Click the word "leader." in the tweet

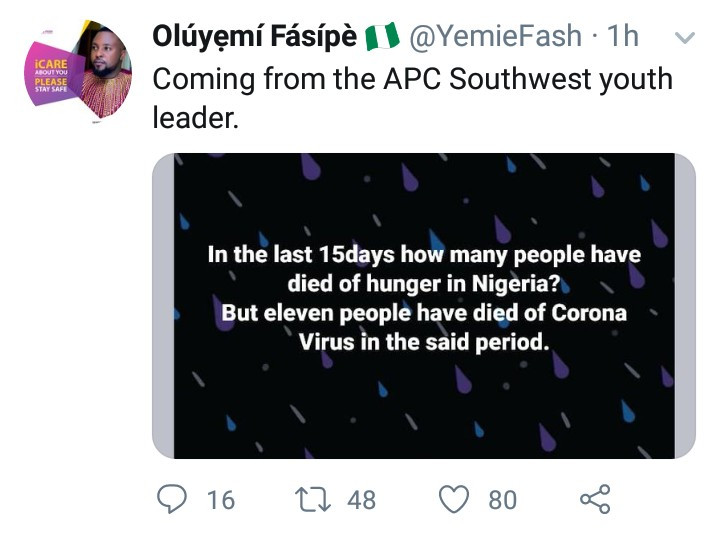coord(196,118)
